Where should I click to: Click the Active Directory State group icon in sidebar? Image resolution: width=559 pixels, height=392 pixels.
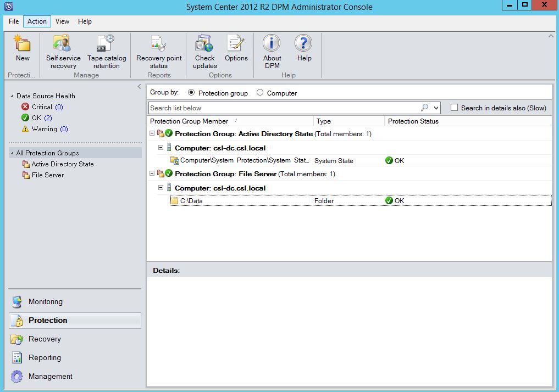coord(26,164)
